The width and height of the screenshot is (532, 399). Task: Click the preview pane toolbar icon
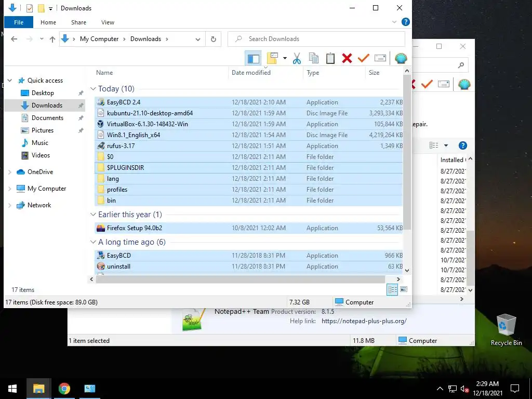[253, 58]
